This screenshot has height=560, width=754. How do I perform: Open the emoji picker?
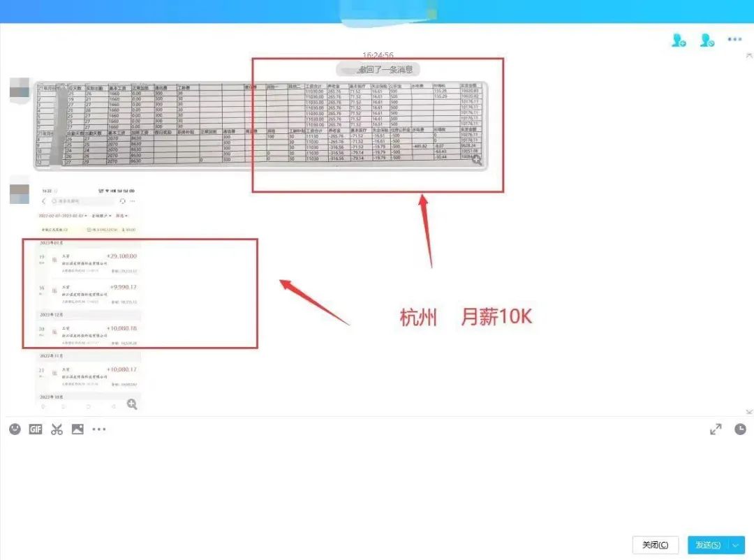click(15, 429)
